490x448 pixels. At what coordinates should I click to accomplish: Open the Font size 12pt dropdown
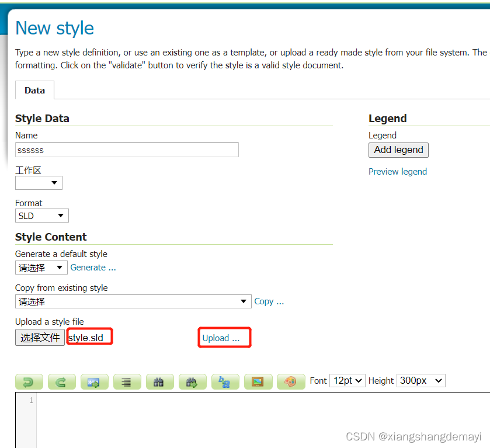[347, 380]
